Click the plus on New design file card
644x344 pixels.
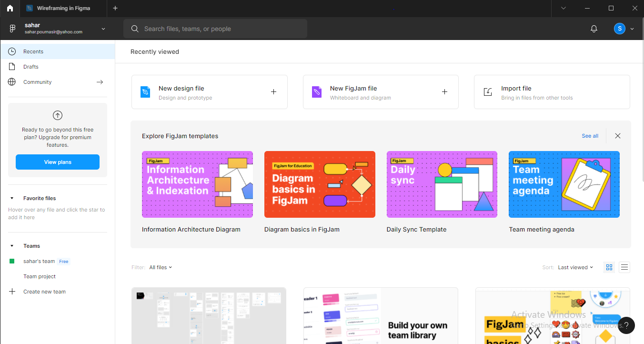click(273, 92)
